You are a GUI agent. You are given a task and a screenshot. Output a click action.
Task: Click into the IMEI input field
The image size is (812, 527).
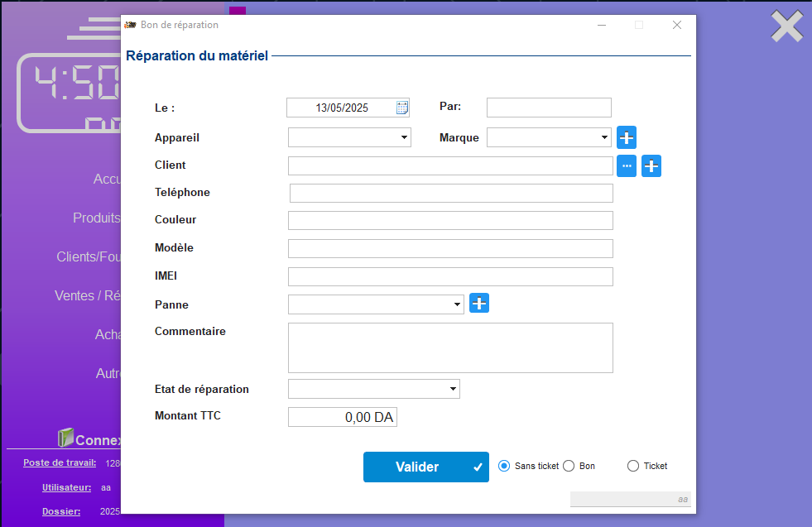tap(450, 276)
